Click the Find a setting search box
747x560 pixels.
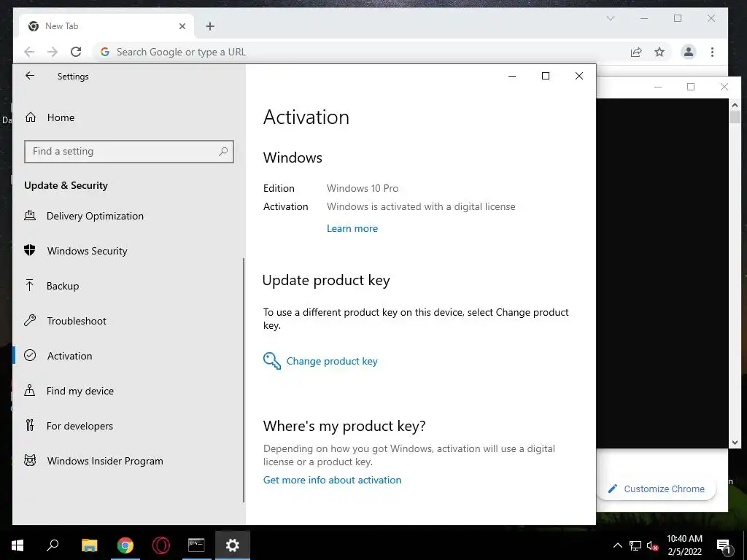coord(128,152)
